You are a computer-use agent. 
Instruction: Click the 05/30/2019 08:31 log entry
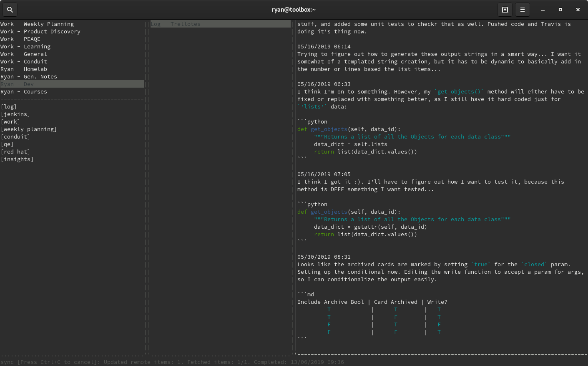tap(324, 257)
